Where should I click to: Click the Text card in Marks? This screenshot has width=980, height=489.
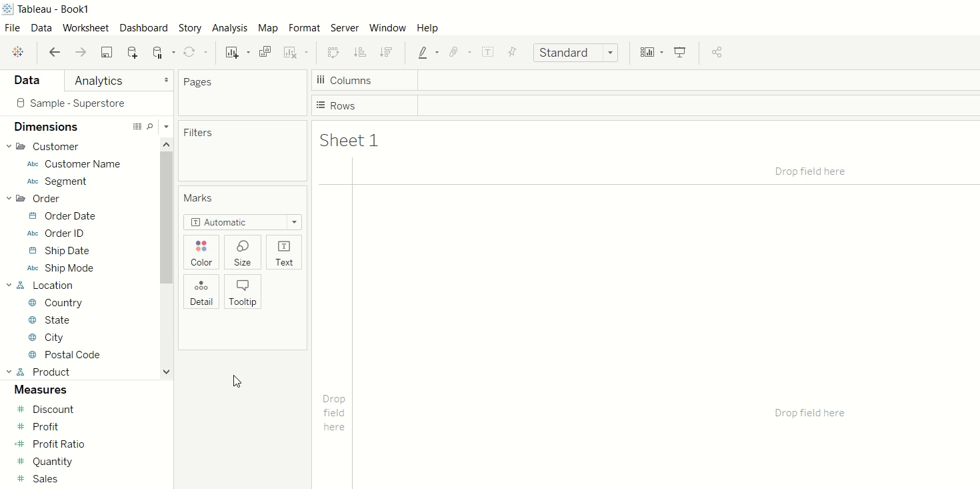pyautogui.click(x=284, y=252)
